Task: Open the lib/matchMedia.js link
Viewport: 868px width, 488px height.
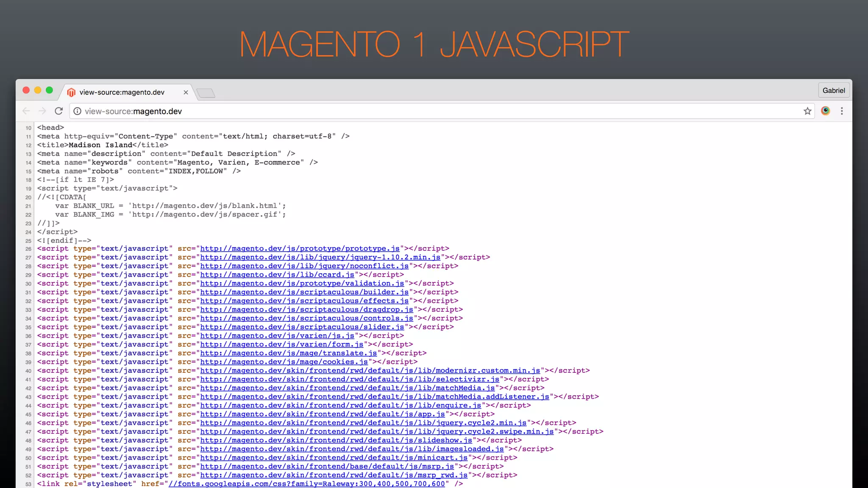Action: pyautogui.click(x=348, y=388)
